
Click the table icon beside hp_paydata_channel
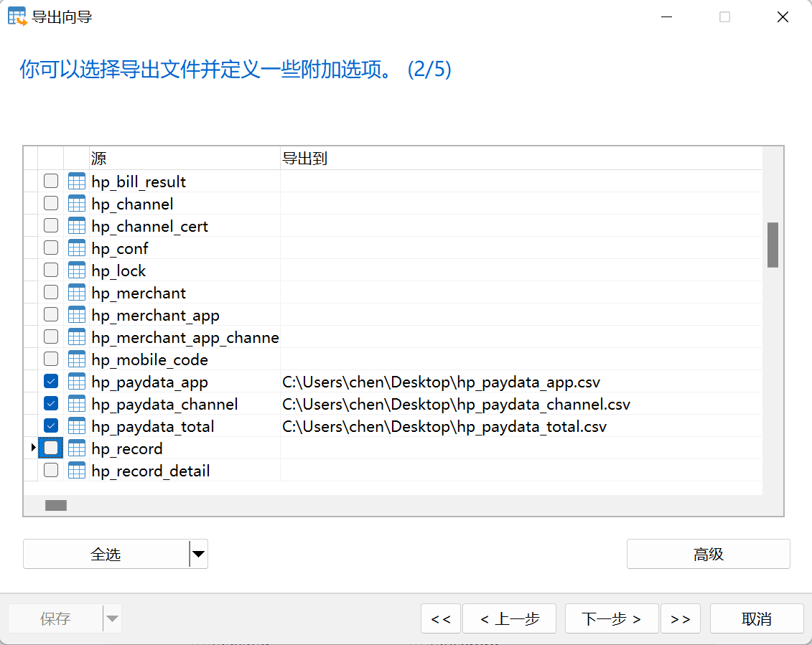[76, 403]
